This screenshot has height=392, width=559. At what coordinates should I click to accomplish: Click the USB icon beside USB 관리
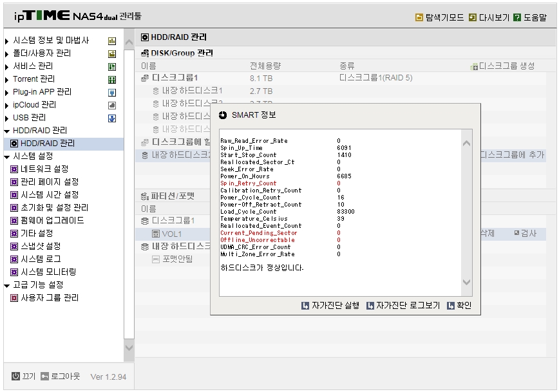coord(112,118)
